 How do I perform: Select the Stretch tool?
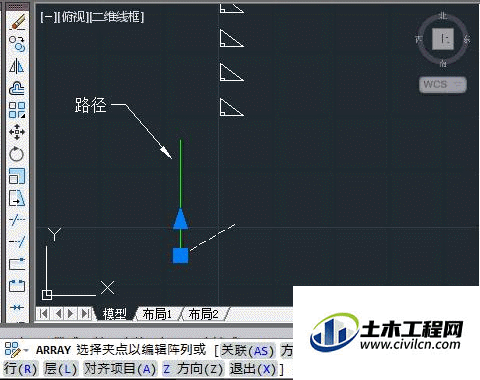point(17,198)
